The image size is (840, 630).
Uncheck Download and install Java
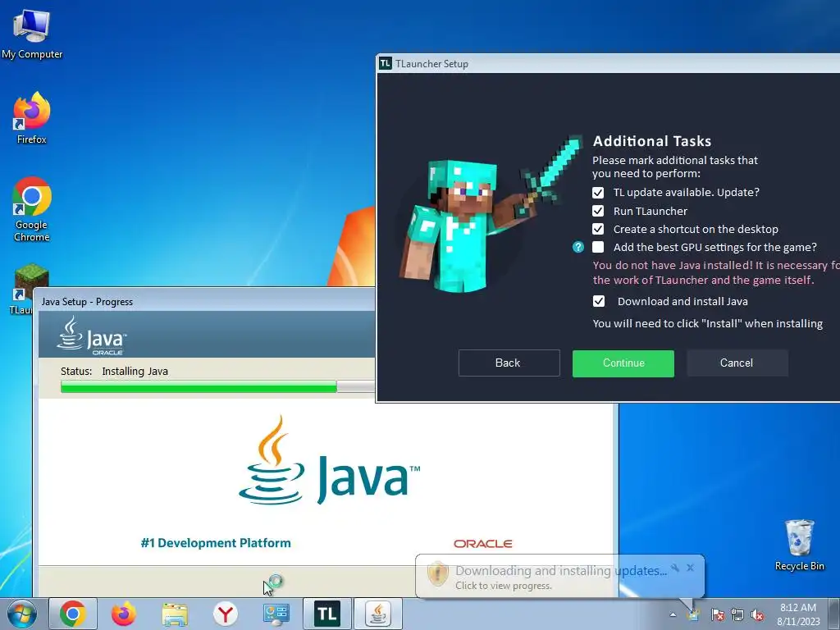[x=599, y=301]
